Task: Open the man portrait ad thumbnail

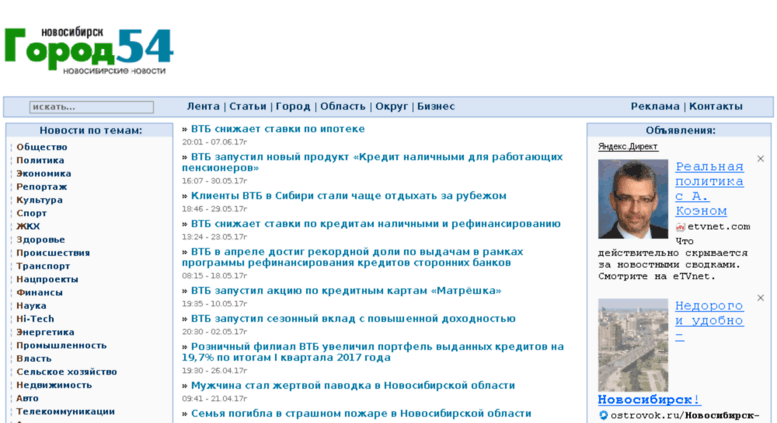Action: pos(633,199)
